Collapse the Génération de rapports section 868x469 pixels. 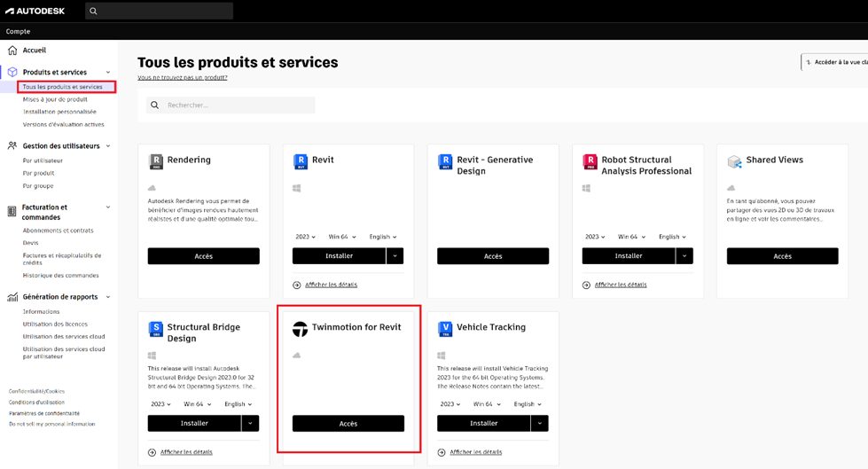[108, 297]
